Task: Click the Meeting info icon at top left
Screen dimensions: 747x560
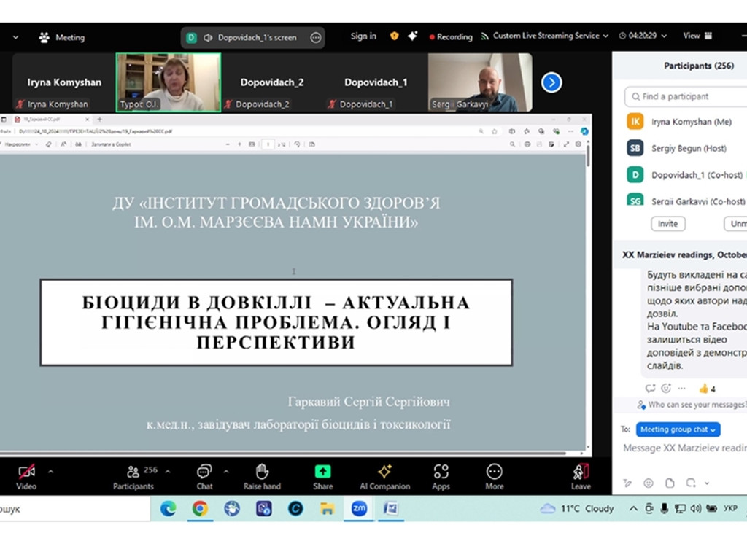Action: (44, 37)
